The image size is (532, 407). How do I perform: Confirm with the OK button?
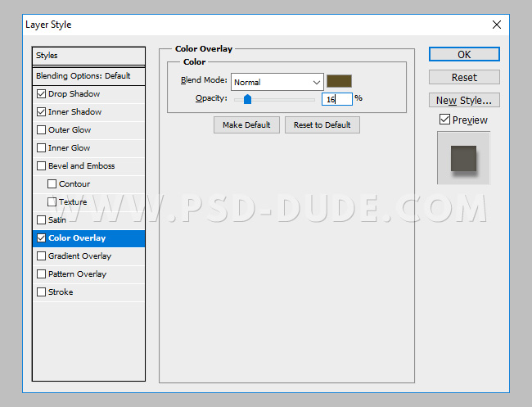tap(464, 54)
